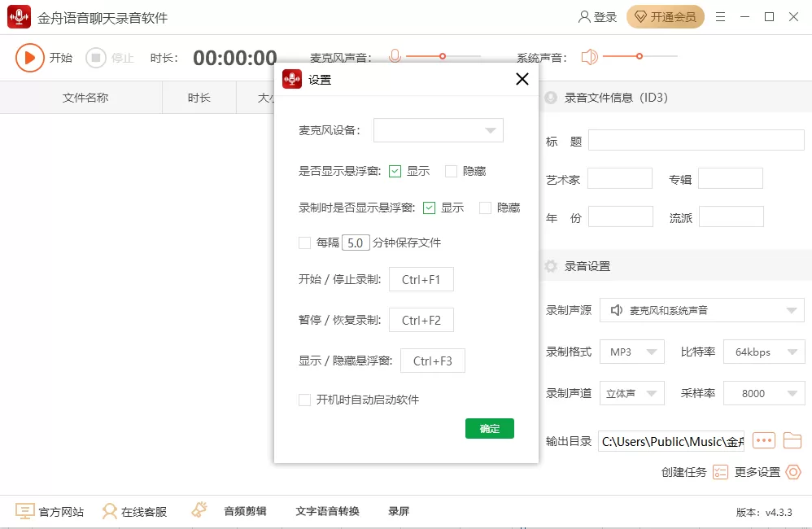Adjust the system sound volume slider
The width and height of the screenshot is (812, 529).
pos(640,56)
